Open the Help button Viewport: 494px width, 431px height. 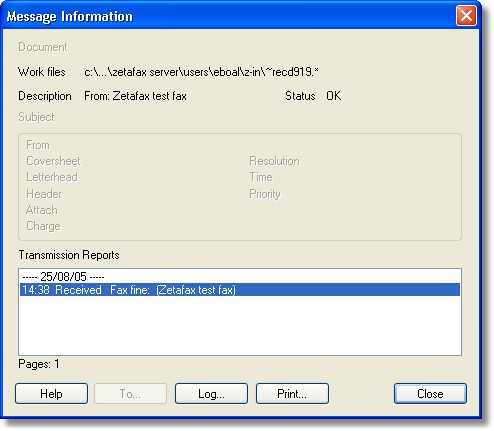pyautogui.click(x=51, y=394)
